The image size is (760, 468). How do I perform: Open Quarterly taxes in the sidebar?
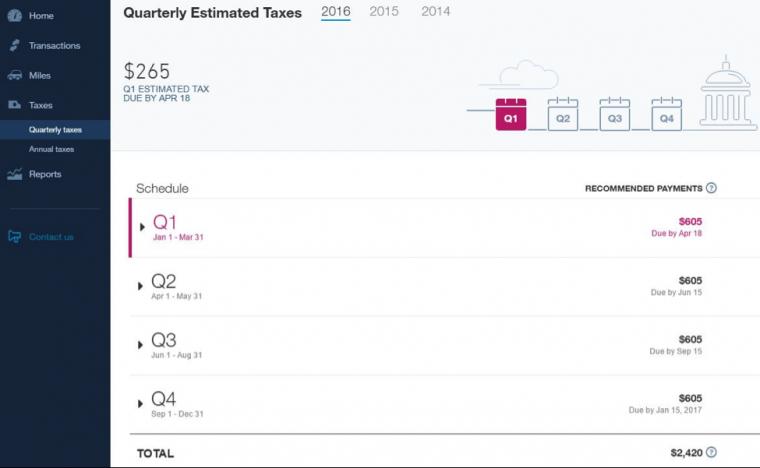pos(55,130)
